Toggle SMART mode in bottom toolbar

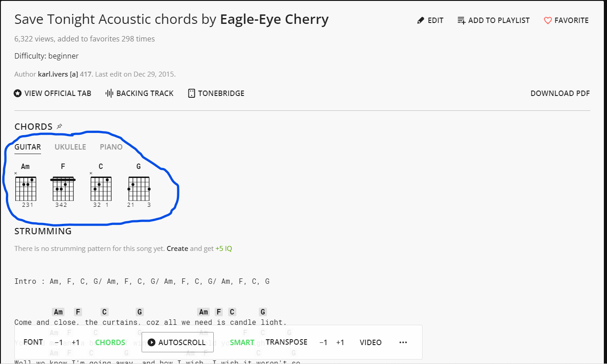(242, 342)
